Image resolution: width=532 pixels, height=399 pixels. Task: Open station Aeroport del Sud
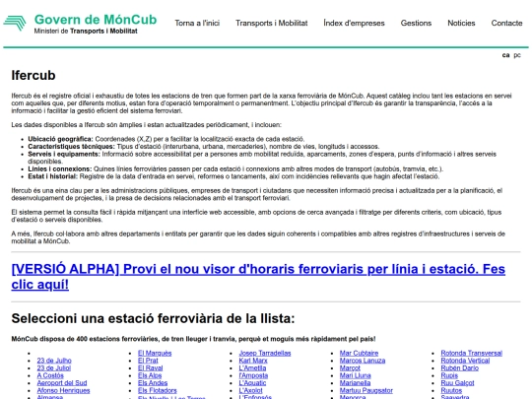tap(62, 382)
